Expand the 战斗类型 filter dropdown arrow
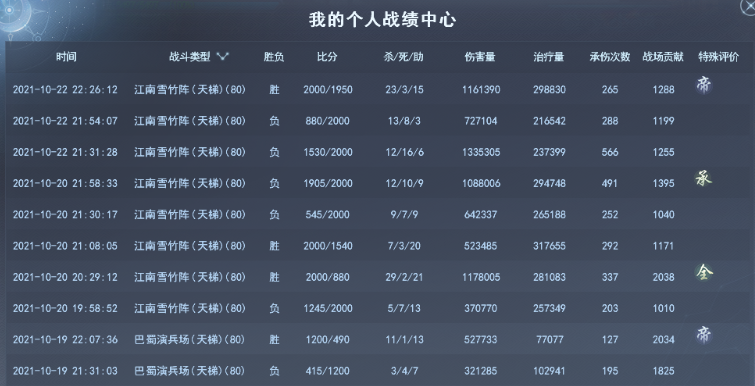The height and width of the screenshot is (386, 755). [x=222, y=57]
